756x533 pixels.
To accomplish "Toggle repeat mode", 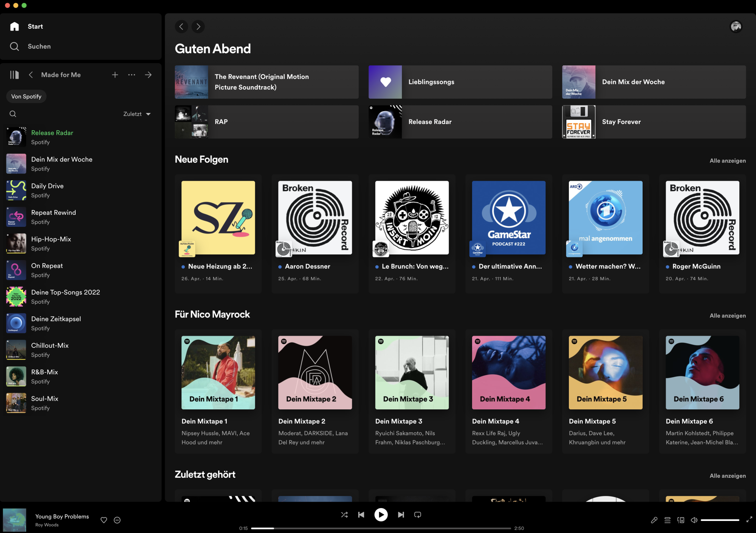I will (418, 515).
